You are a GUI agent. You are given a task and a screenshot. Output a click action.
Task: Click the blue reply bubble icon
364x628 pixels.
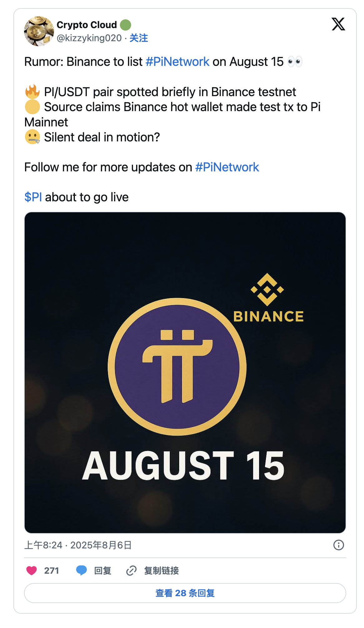coord(81,571)
